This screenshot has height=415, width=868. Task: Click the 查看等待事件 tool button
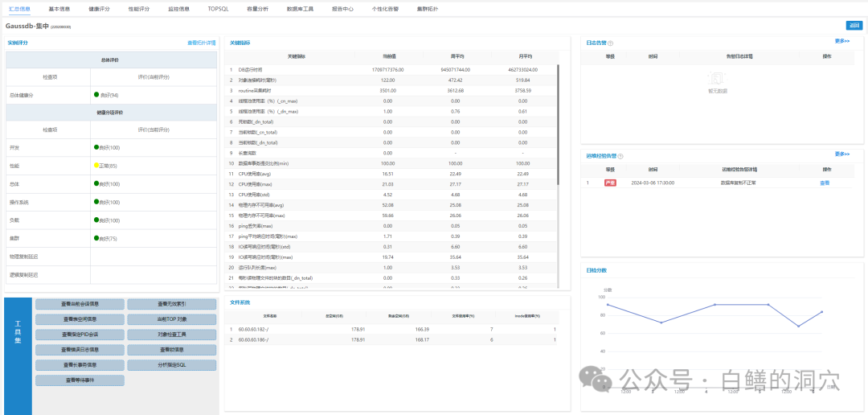click(80, 380)
